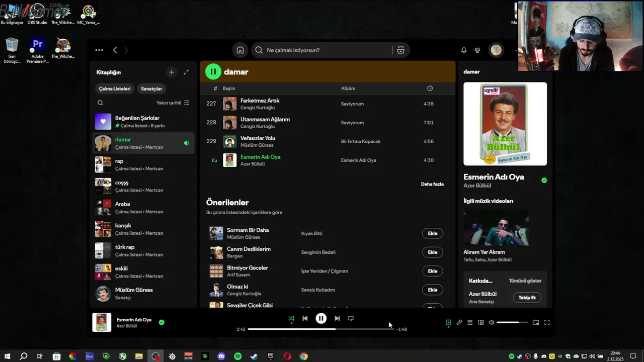Image resolution: width=644 pixels, height=362 pixels.
Task: Select the Sanatçılar filter chip
Action: [151, 89]
